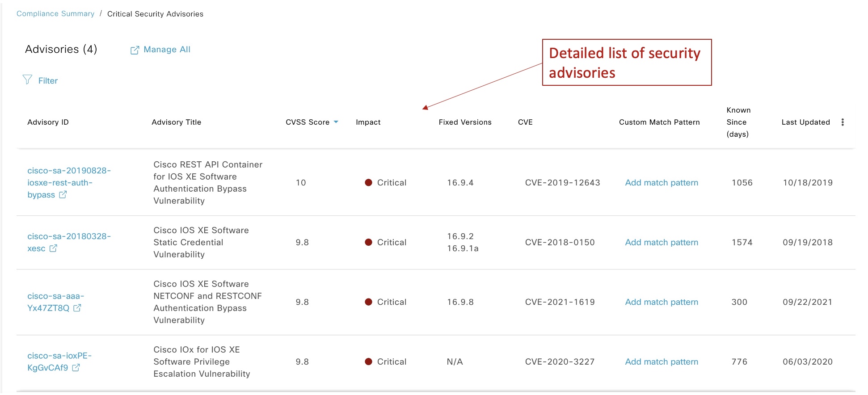Screen dimensions: 868x395
Task: Go to Compliance Summary breadcrumb
Action: tap(55, 14)
